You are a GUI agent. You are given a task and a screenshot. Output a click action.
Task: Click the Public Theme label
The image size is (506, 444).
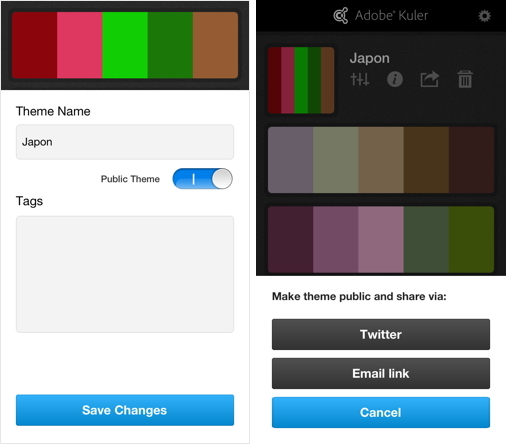(130, 179)
